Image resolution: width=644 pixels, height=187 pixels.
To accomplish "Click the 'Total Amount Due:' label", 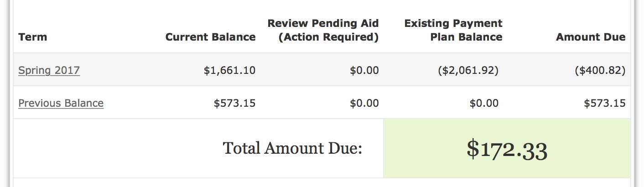I will click(x=292, y=148).
